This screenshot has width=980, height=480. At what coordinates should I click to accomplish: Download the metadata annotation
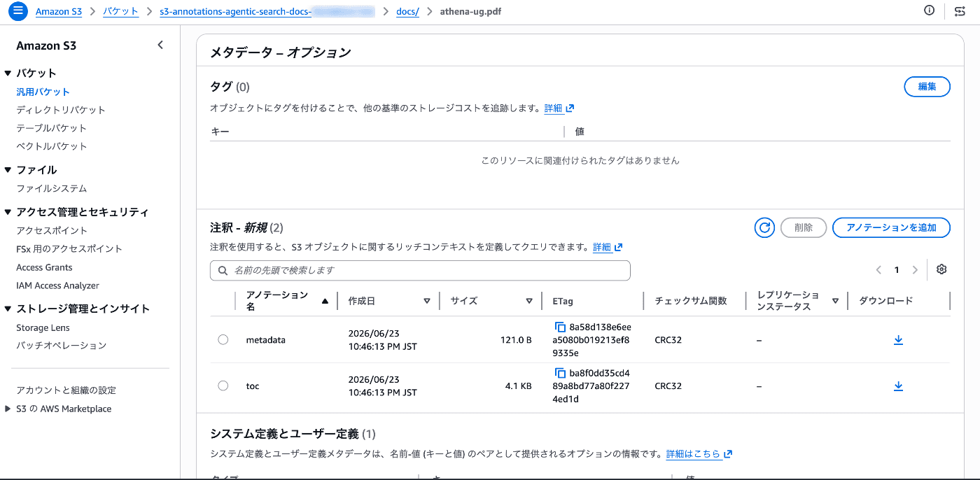click(899, 340)
